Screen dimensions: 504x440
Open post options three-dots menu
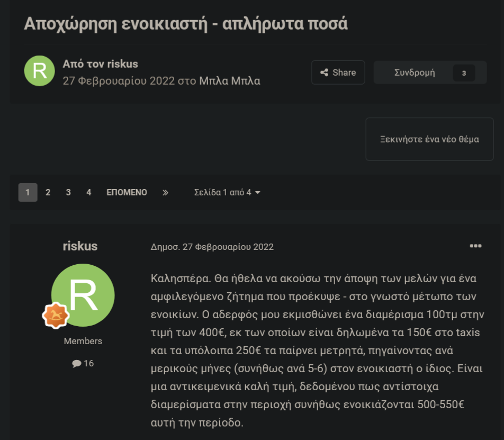tap(475, 246)
